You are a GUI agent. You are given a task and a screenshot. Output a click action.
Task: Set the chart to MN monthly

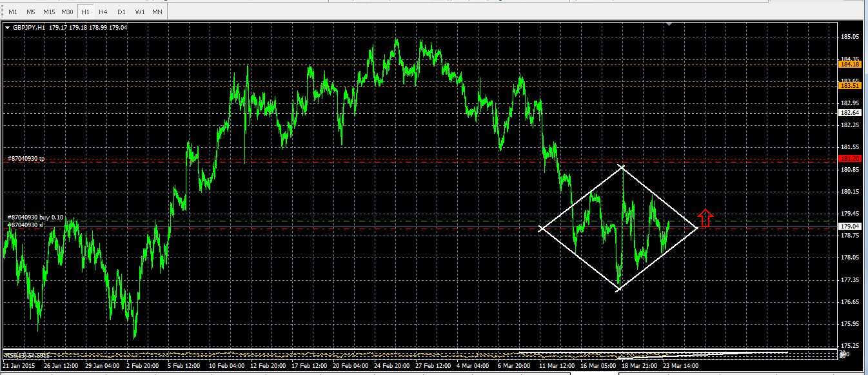click(x=157, y=12)
